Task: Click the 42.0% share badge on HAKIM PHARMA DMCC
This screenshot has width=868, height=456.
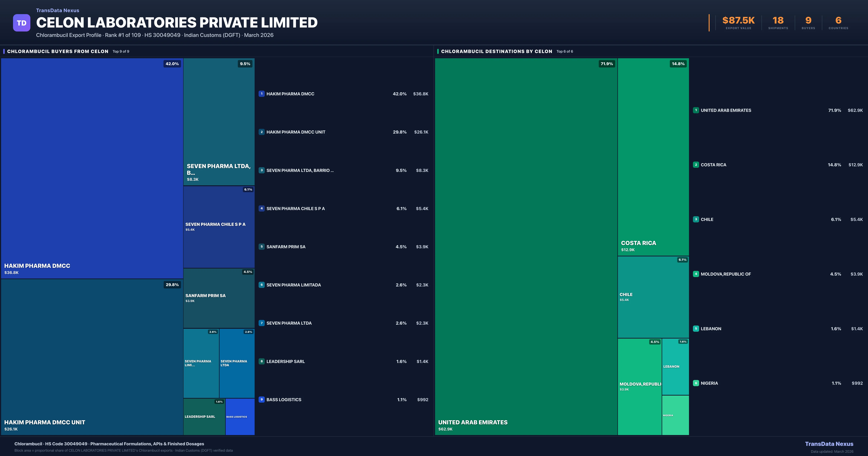Action: (172, 64)
